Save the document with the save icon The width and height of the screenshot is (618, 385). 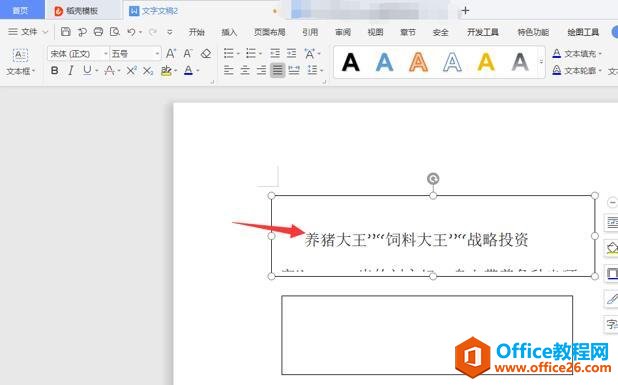pyautogui.click(x=65, y=32)
